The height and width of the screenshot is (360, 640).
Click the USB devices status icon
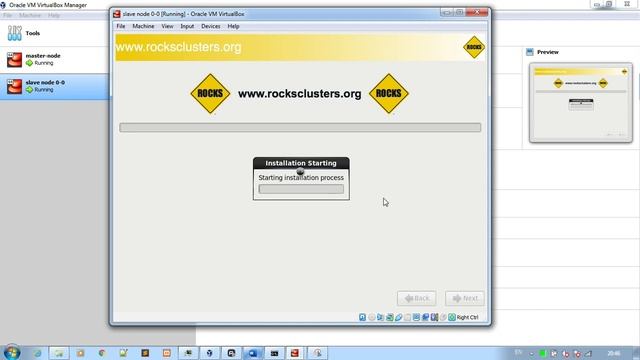coord(398,317)
